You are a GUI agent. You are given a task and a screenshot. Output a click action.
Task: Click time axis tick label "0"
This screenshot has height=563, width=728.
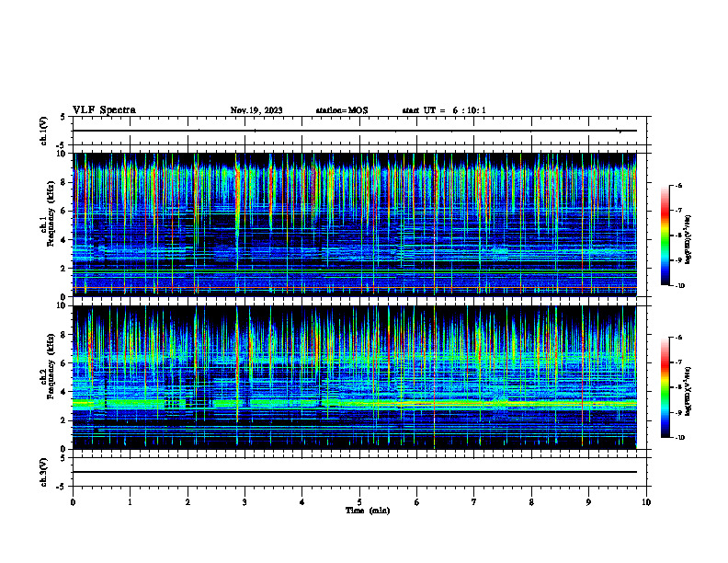click(73, 502)
